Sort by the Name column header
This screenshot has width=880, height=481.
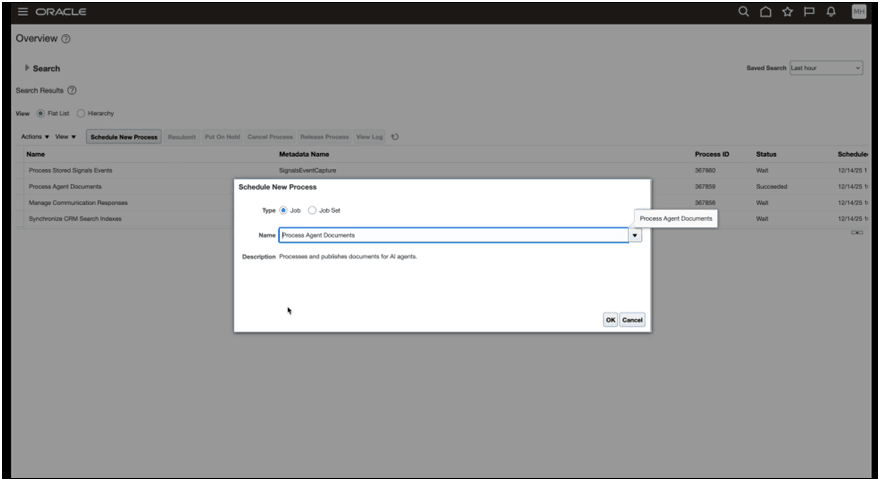(x=35, y=154)
